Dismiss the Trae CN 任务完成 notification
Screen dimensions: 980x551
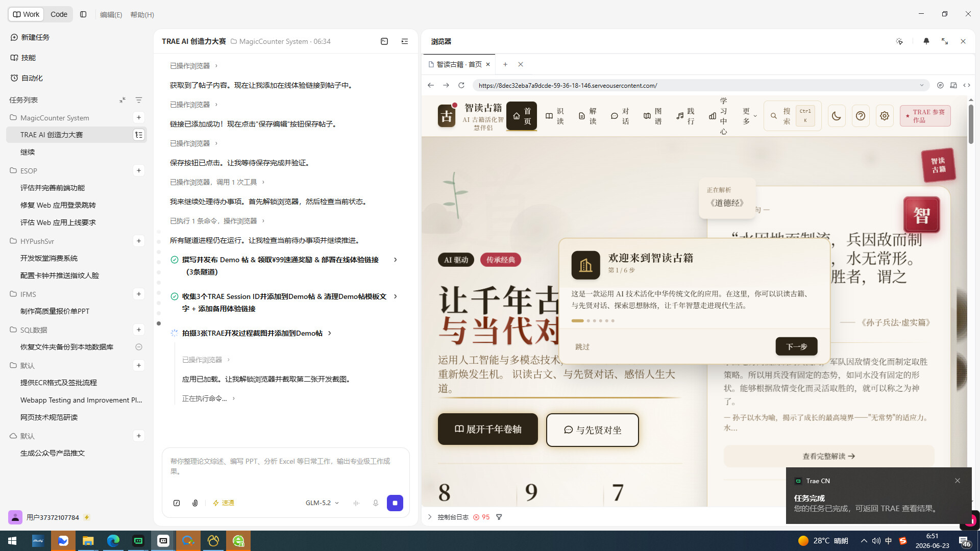[958, 481]
